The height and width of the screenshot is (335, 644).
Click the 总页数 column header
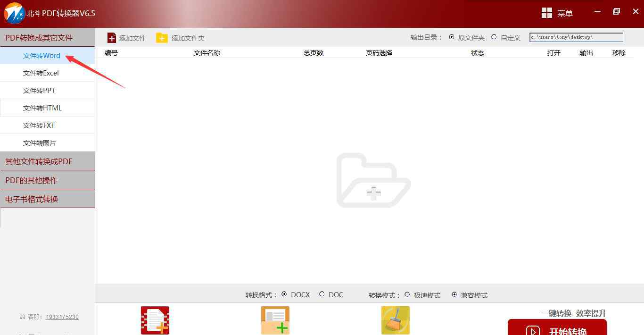click(x=314, y=53)
